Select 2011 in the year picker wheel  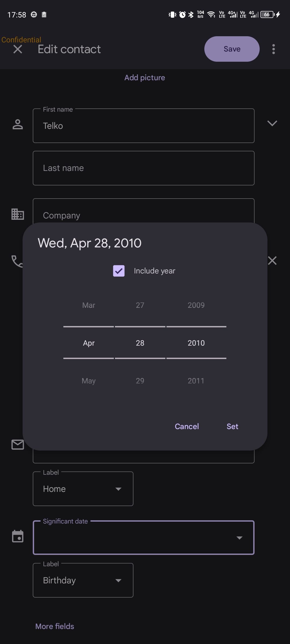196,380
